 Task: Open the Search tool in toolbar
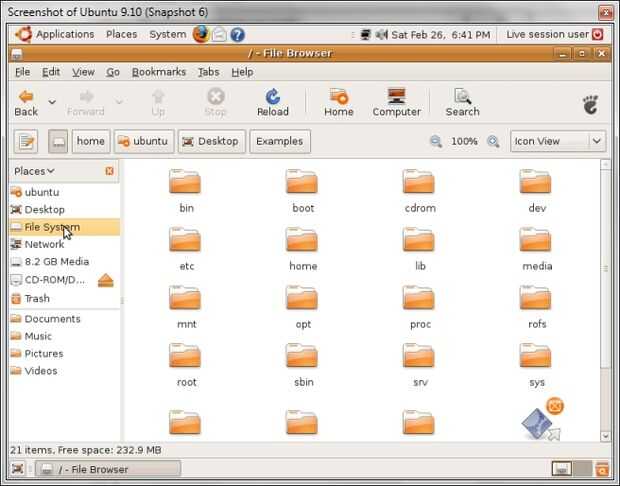(462, 103)
